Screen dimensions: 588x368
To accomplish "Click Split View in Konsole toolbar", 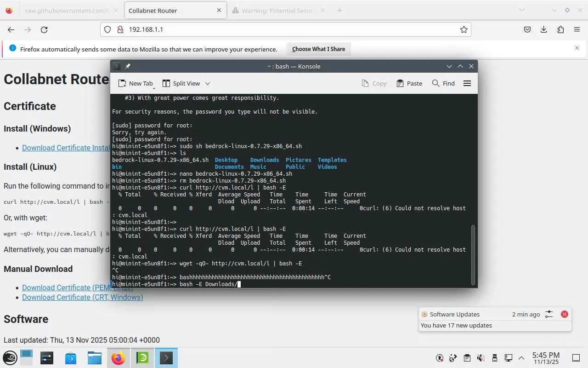I will (181, 83).
